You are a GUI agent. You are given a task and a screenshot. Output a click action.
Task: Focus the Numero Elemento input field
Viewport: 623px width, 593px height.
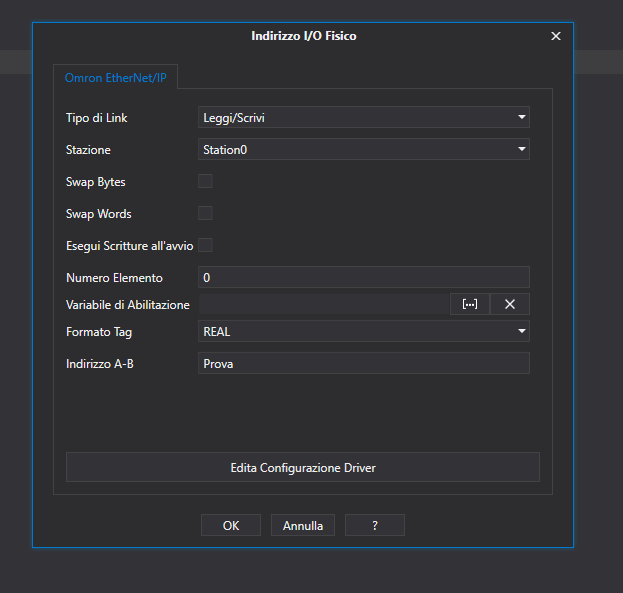point(364,277)
